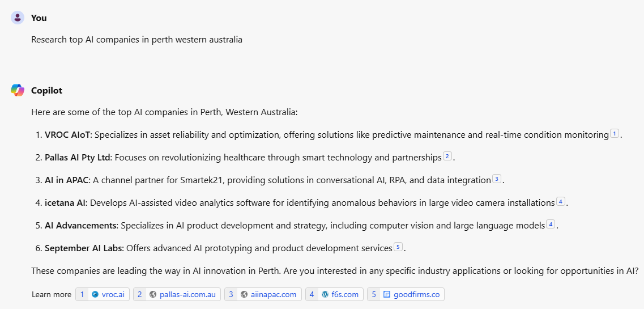Click the AI Advancements company name

[x=80, y=226]
